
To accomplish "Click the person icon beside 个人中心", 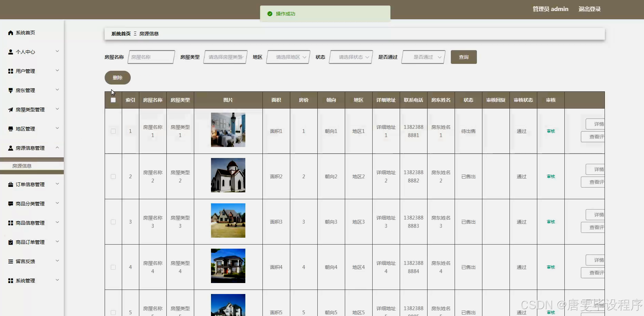I will [x=11, y=52].
